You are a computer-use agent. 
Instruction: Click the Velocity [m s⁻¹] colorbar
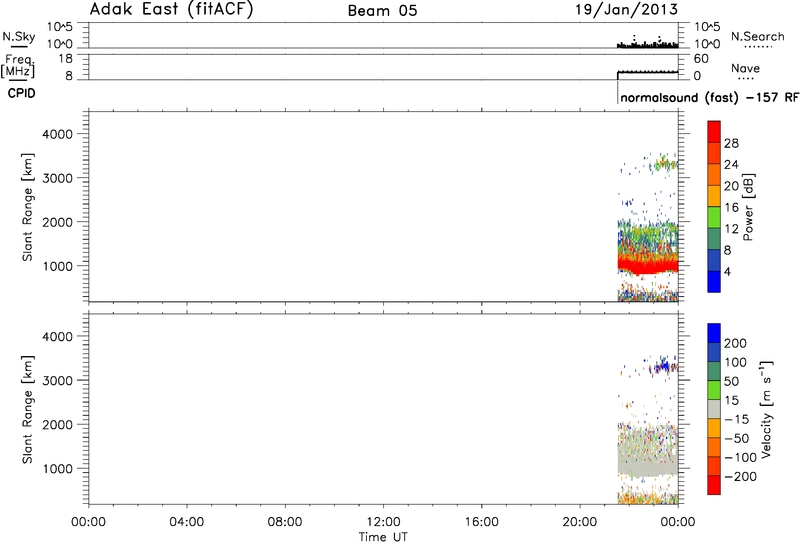click(x=714, y=408)
